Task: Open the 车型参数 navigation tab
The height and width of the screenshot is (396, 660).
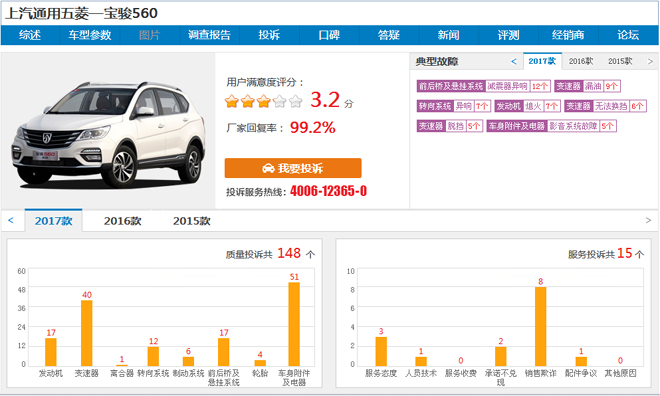Action: [90, 35]
